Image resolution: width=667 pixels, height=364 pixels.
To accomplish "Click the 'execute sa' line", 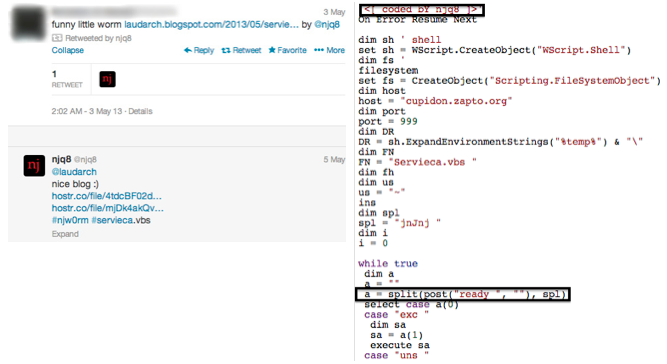I will click(400, 345).
